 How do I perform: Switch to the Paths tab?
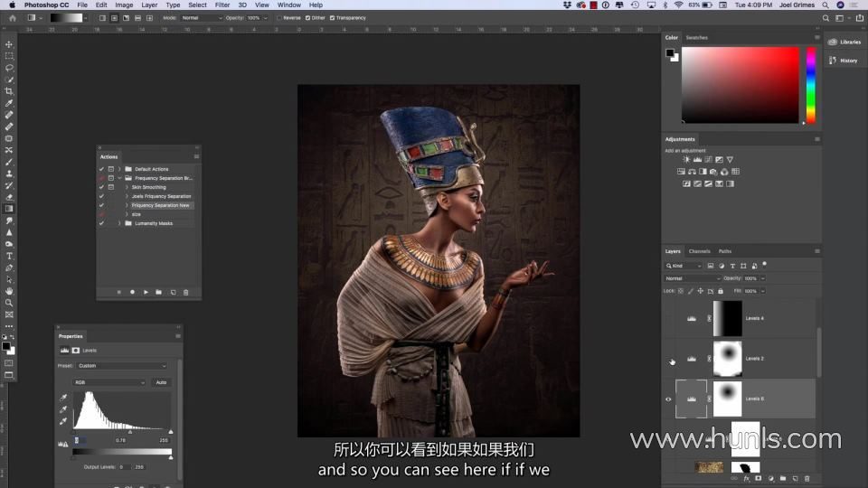pyautogui.click(x=724, y=251)
